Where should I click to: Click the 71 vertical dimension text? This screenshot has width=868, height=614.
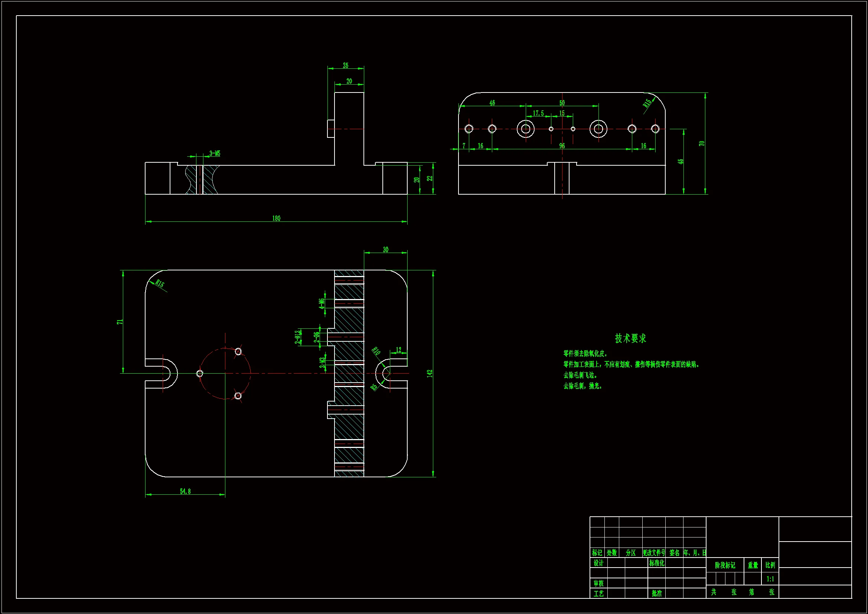(120, 322)
